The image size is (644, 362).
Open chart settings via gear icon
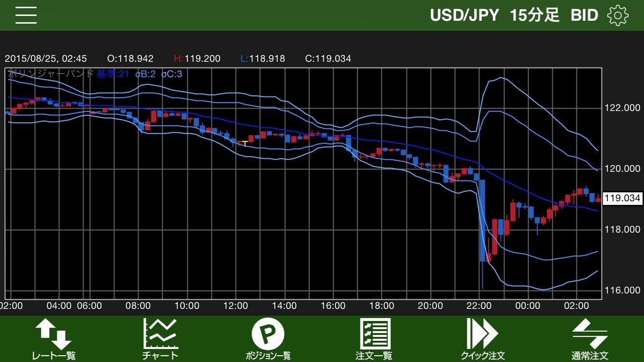coord(617,15)
